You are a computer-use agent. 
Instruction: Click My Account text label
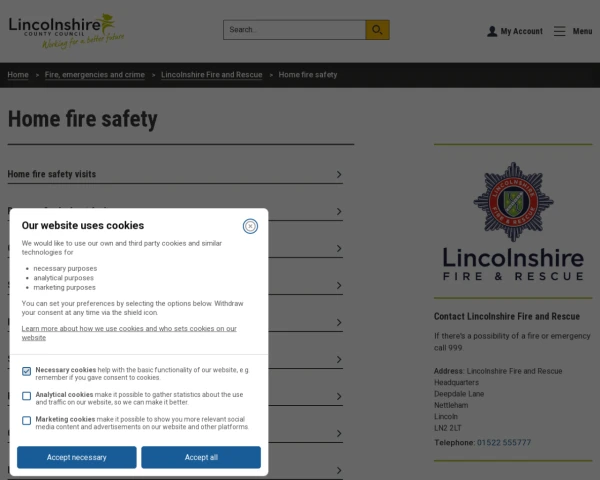(x=522, y=31)
